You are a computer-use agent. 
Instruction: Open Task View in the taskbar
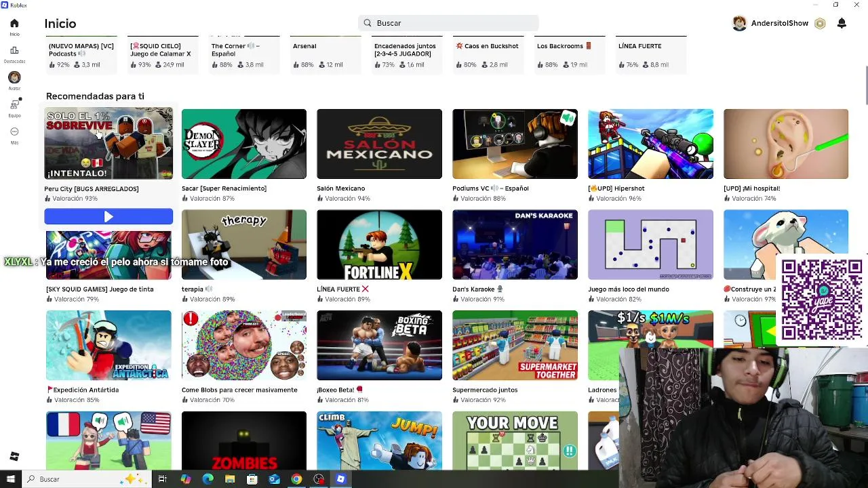(x=163, y=479)
